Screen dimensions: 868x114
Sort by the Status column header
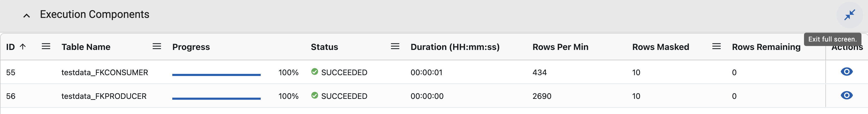coord(324,47)
